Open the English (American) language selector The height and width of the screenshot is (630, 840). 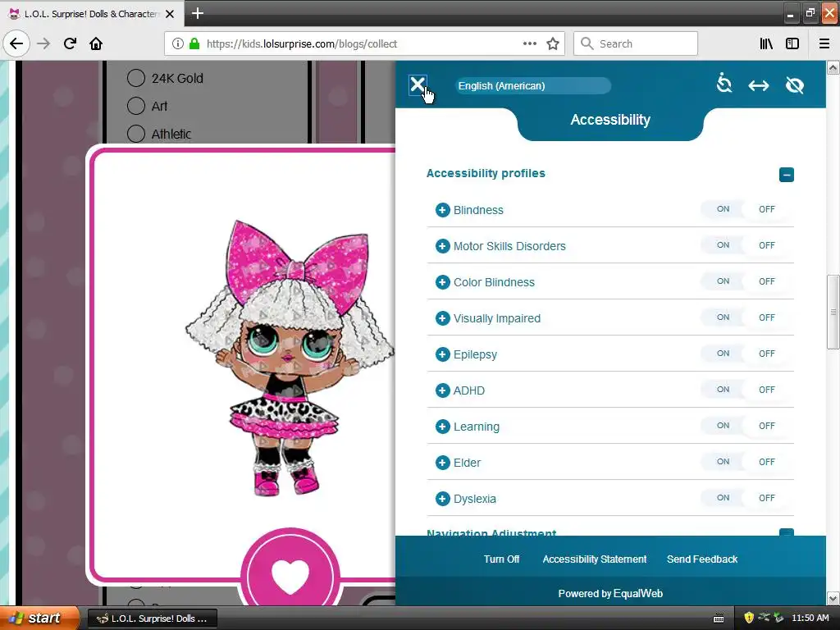(x=533, y=85)
